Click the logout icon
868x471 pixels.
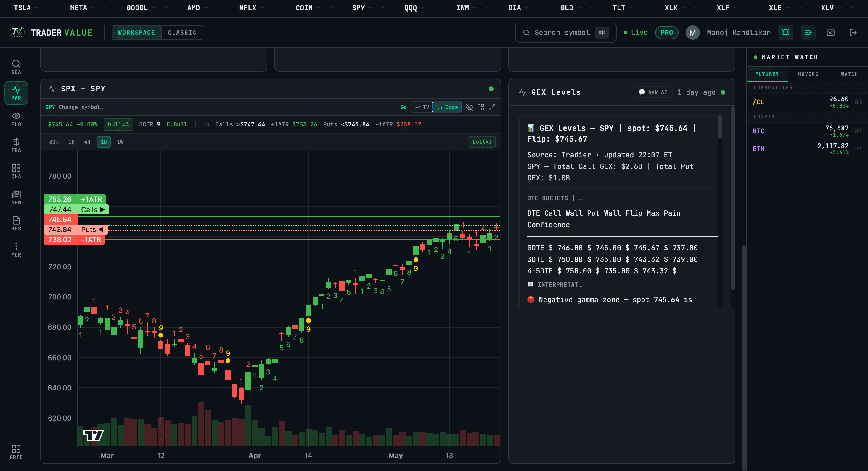point(853,33)
